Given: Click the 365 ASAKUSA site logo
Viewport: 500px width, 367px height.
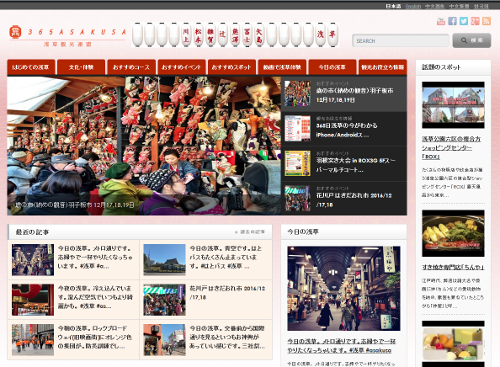Looking at the screenshot, I should coord(68,36).
